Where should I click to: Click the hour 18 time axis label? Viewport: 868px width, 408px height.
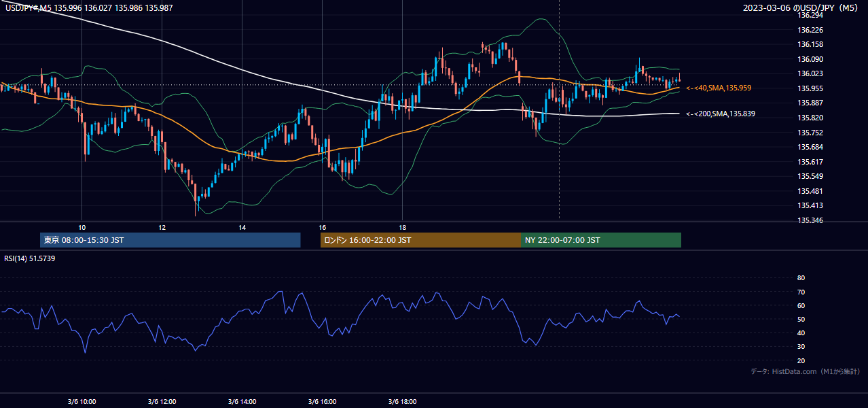(x=402, y=226)
